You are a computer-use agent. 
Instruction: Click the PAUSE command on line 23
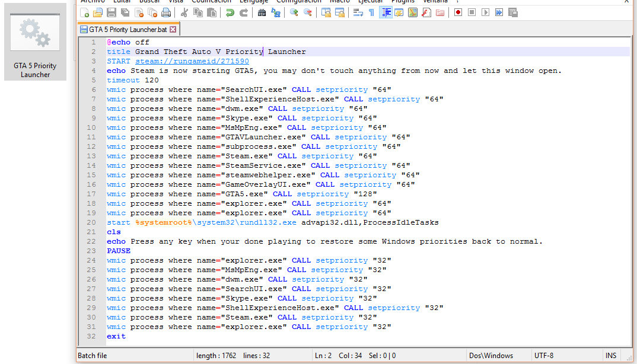click(x=119, y=251)
